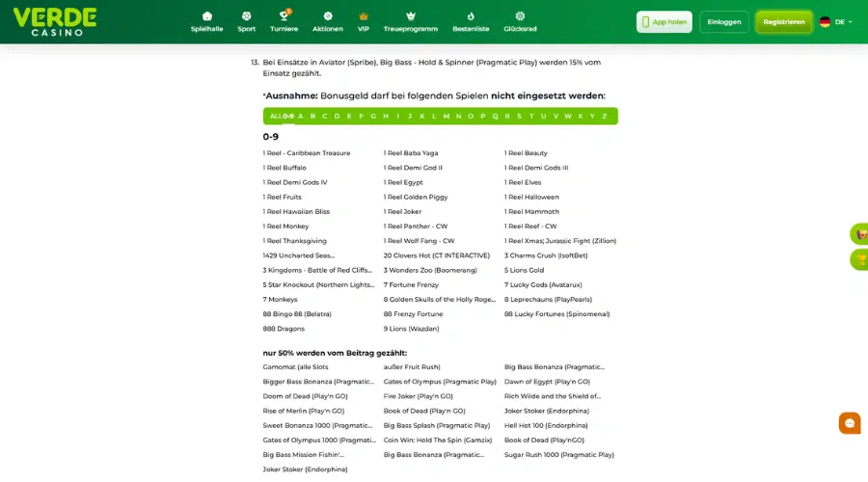Image resolution: width=868 pixels, height=482 pixels.
Task: Open Turniere trophy icon
Action: point(284,16)
